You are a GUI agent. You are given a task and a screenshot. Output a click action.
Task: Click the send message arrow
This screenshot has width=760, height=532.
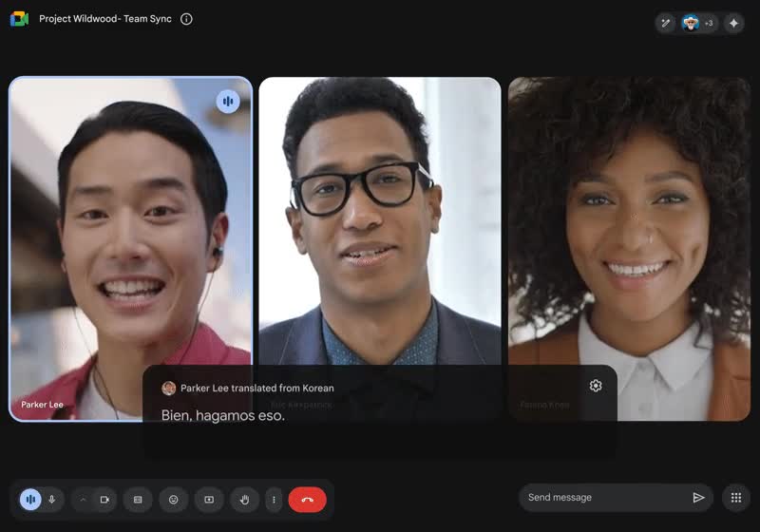698,498
